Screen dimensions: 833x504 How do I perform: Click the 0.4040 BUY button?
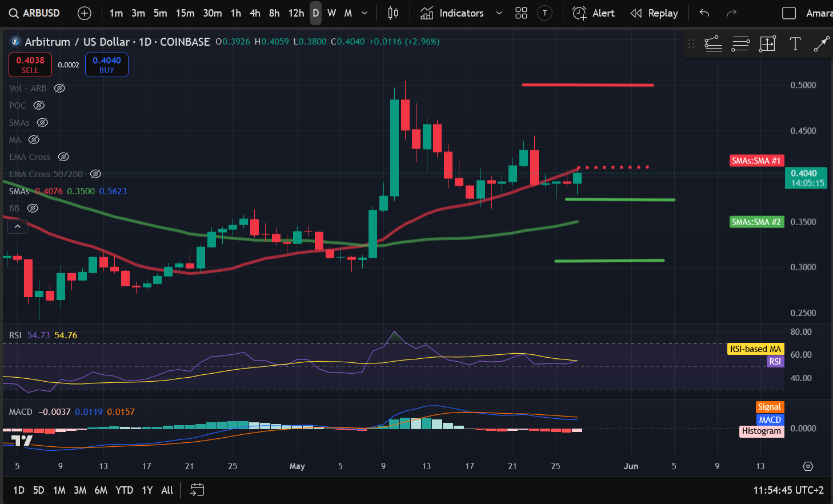click(x=107, y=65)
